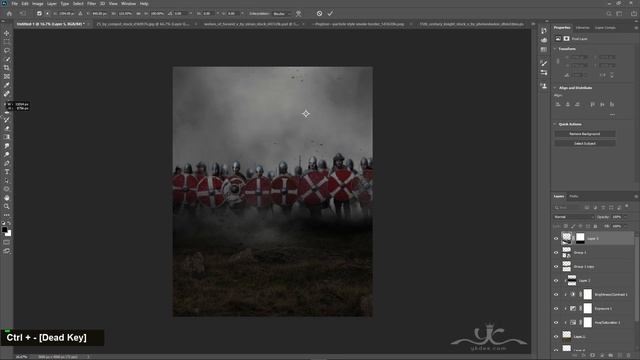
Task: Cancel the transform with the circle-slash icon
Action: click(x=319, y=13)
